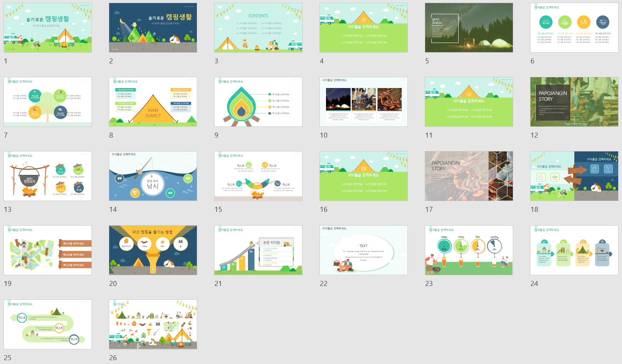Click the slide number "3" label
622x364 pixels.
tap(216, 61)
